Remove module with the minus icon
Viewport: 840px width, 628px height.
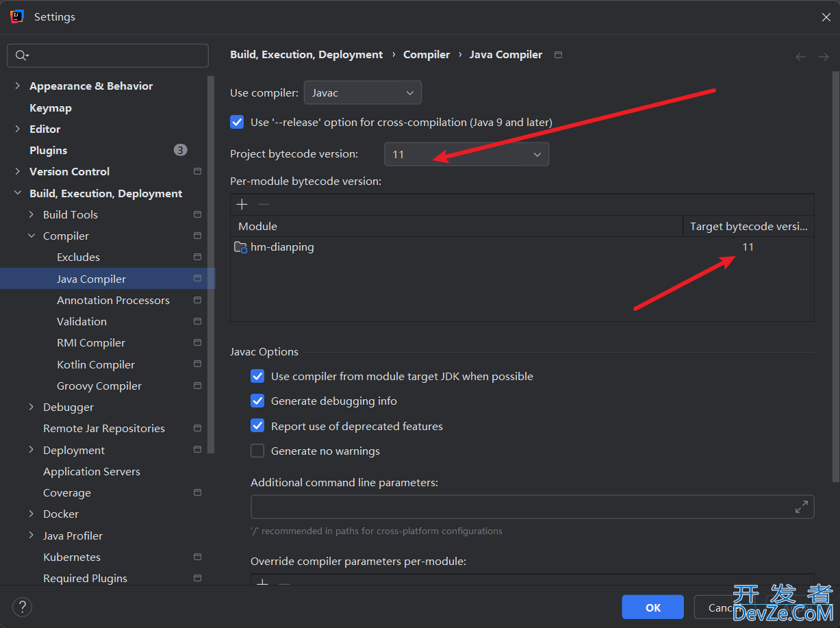[x=264, y=204]
